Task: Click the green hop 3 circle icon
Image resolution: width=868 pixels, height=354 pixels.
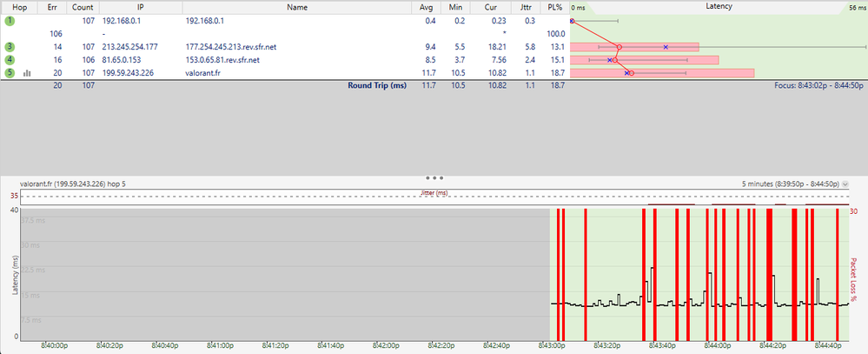Action: coord(10,46)
